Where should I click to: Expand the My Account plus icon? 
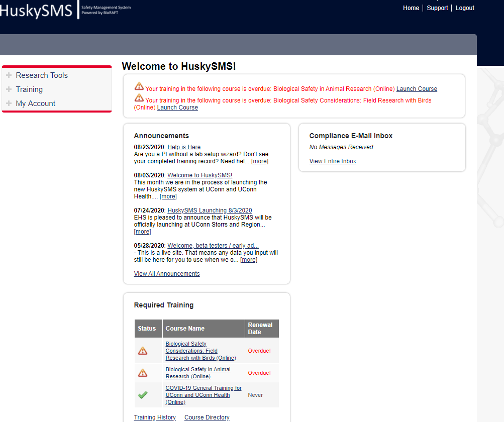pyautogui.click(x=9, y=103)
